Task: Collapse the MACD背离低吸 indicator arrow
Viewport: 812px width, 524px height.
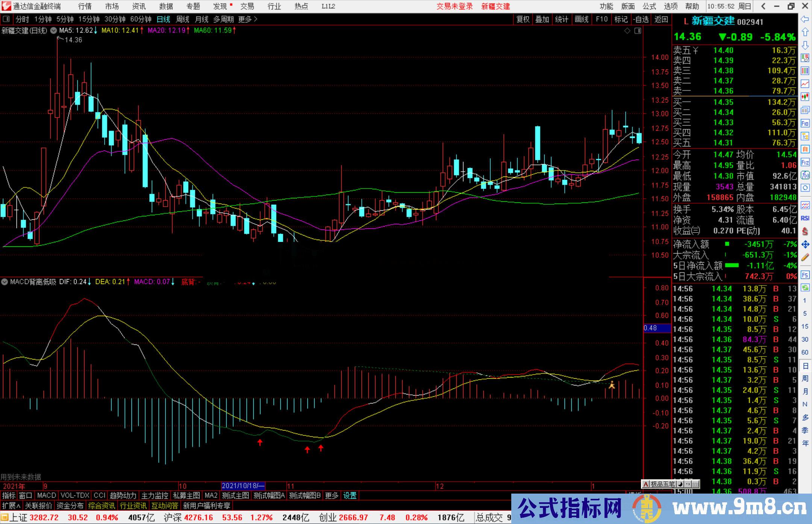Action: (x=4, y=282)
